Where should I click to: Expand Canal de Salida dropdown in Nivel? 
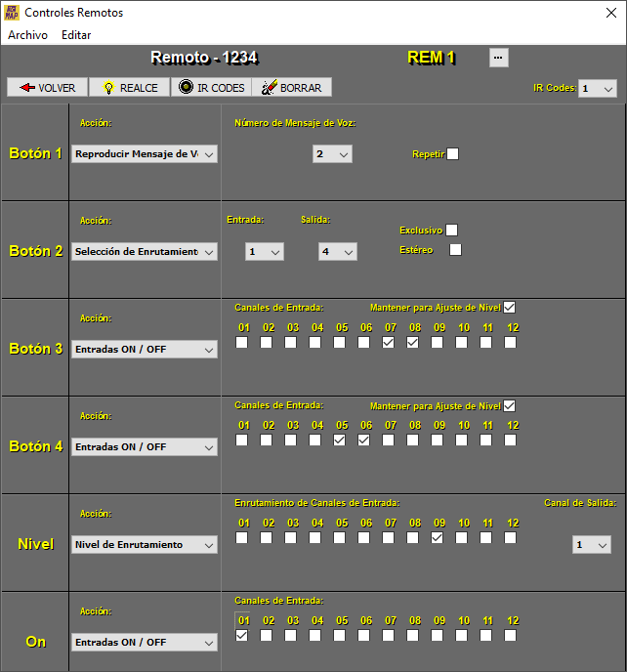[x=591, y=545]
